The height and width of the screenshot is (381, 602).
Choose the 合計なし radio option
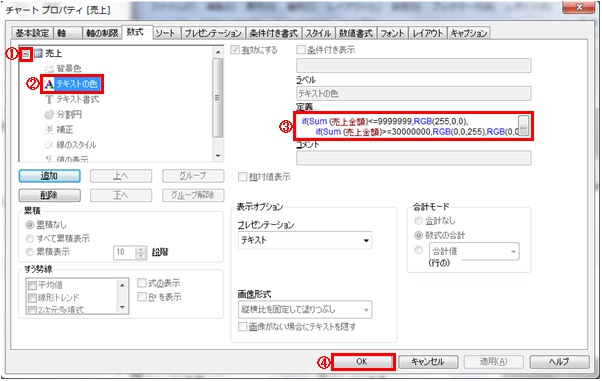click(418, 221)
